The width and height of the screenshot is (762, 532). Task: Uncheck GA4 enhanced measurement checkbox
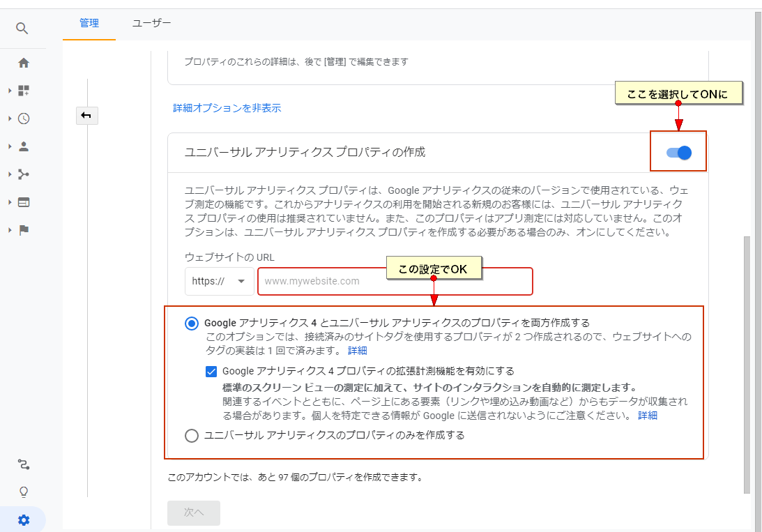point(212,372)
